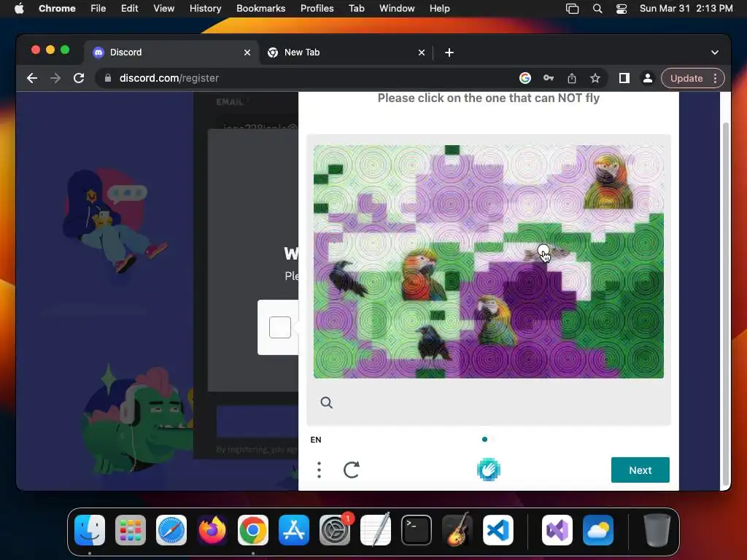Open Control Center in menu bar
Screen dimensions: 747x560
click(622, 9)
